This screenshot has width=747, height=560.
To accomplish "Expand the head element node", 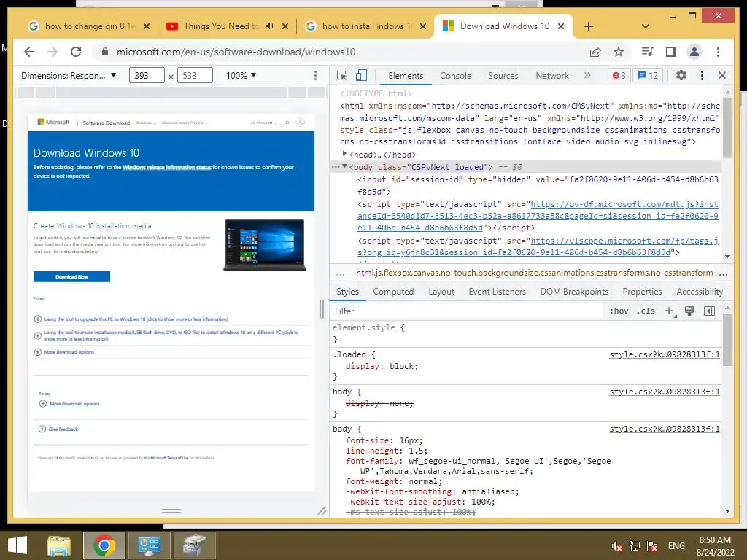I will (344, 154).
